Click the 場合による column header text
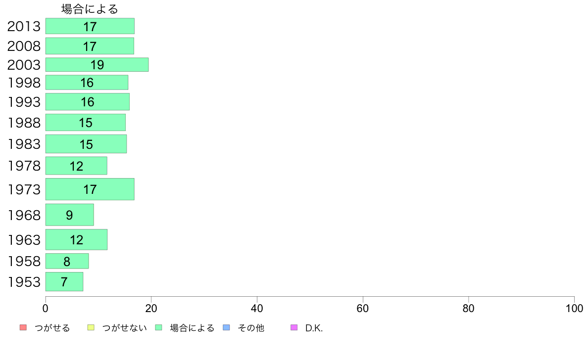The width and height of the screenshot is (588, 364). [90, 9]
